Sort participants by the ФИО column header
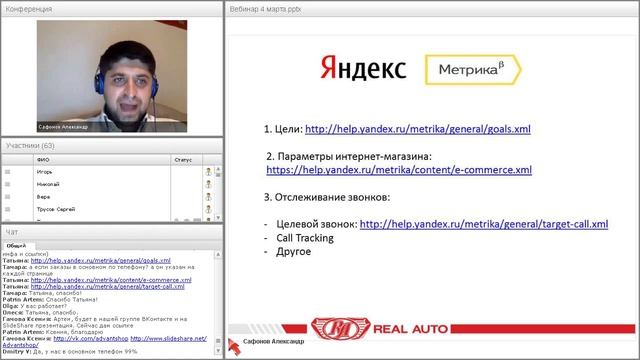Viewport: 640px width, 360px height. click(101, 160)
